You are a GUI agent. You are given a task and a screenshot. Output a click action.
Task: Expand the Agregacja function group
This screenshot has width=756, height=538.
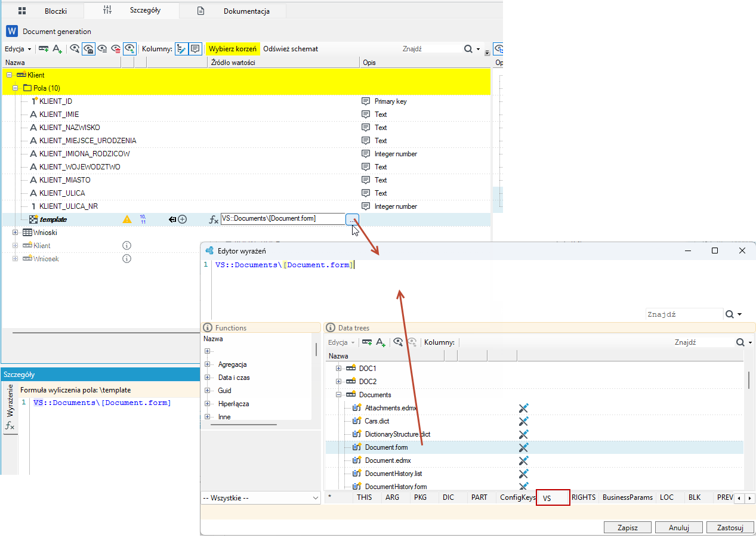pos(207,364)
